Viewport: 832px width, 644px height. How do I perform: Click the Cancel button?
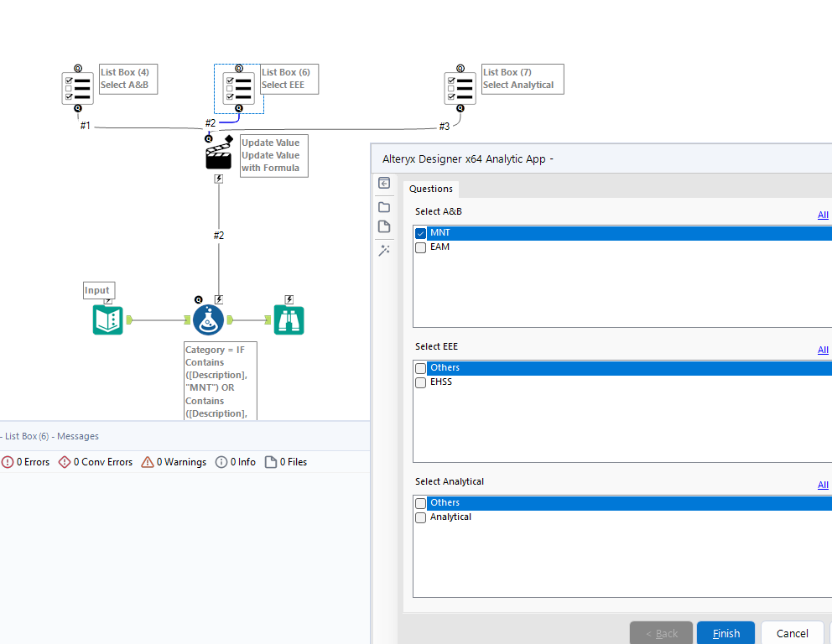pos(793,633)
